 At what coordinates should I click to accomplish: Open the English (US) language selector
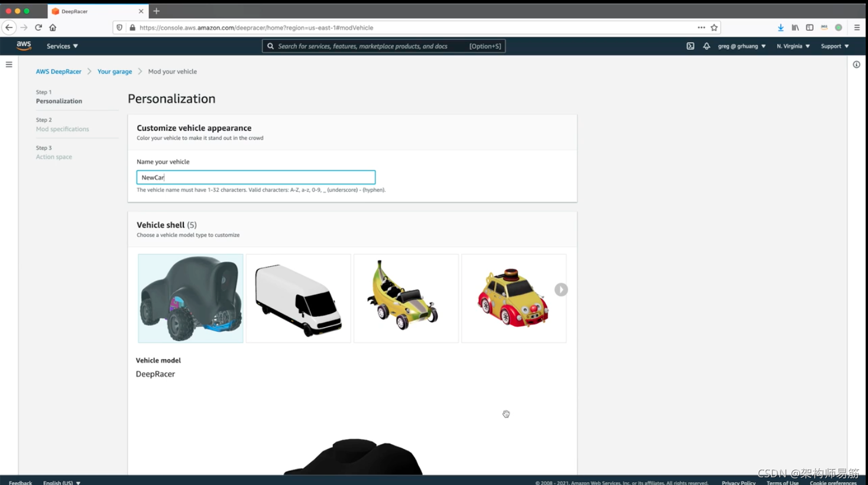click(61, 482)
